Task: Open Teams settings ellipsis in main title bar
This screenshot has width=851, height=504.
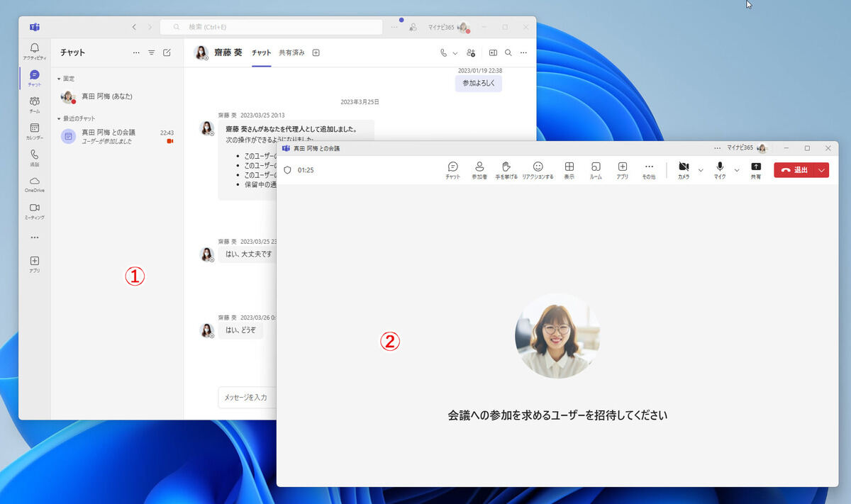Action: coord(394,27)
